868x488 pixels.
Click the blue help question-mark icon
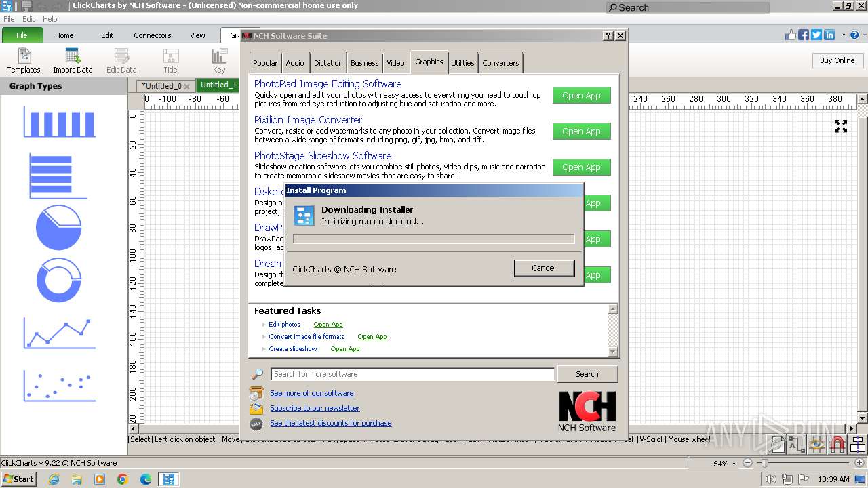[x=854, y=35]
